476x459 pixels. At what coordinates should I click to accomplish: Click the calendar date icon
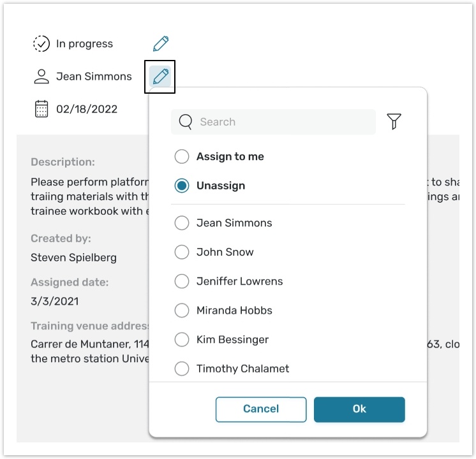pos(41,109)
